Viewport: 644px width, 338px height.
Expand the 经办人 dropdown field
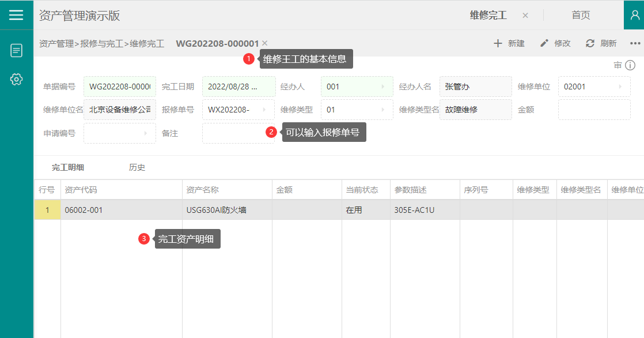tap(357, 87)
